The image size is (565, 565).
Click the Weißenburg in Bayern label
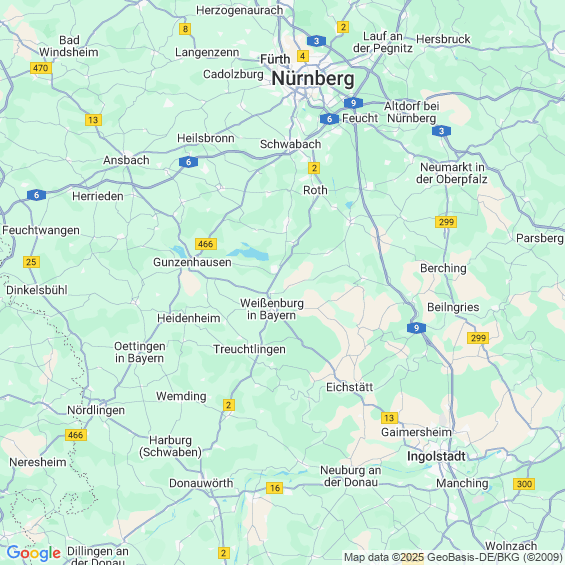click(x=272, y=309)
